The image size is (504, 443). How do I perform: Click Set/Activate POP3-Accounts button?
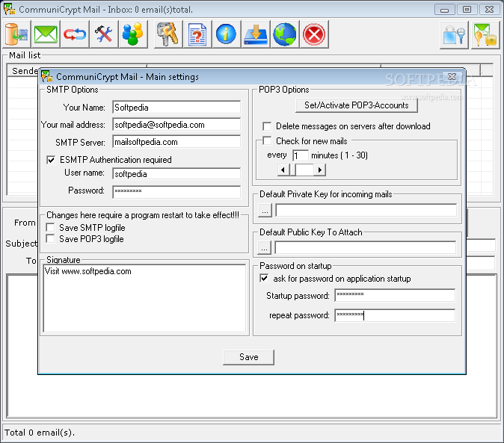pos(357,105)
